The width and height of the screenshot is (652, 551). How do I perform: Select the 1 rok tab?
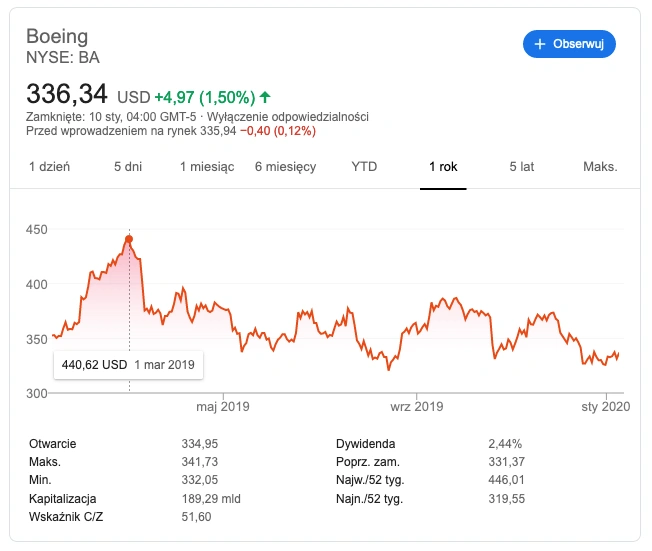[443, 167]
